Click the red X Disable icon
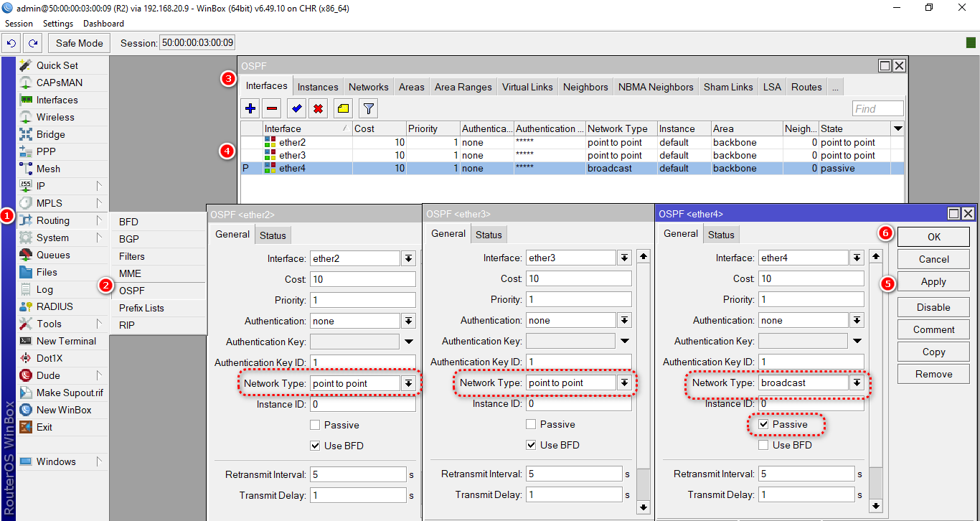 click(319, 109)
